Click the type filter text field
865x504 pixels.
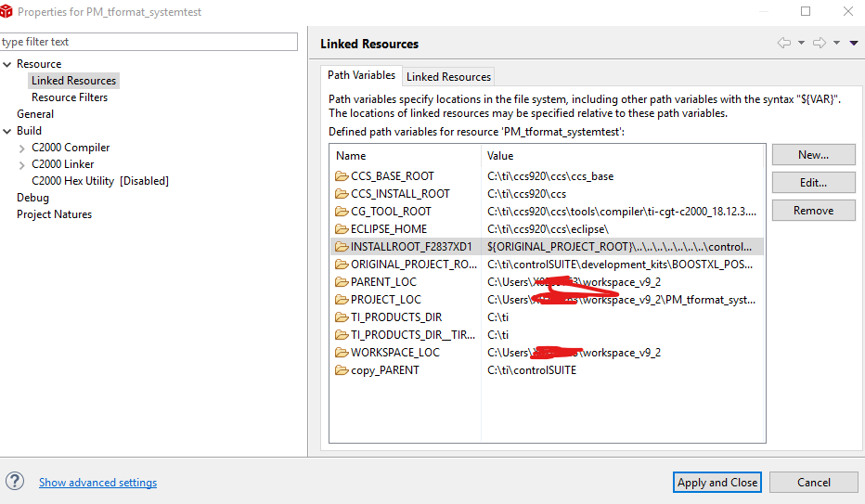148,42
